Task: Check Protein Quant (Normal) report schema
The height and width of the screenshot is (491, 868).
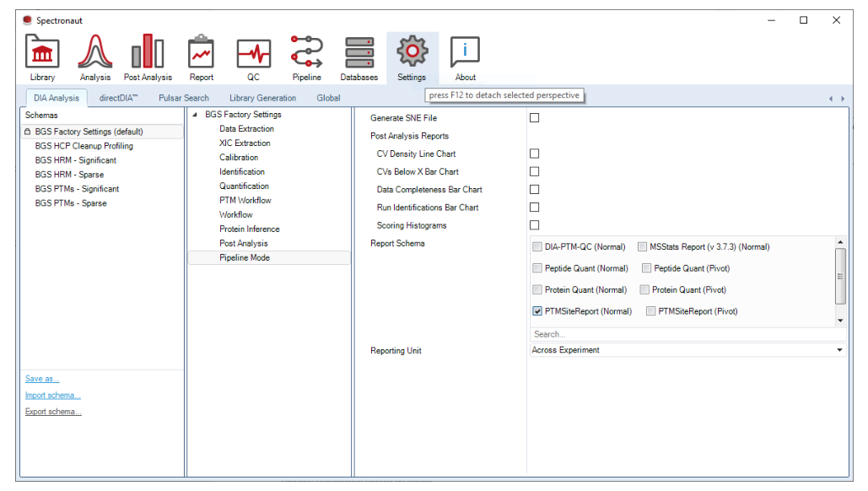Action: point(537,289)
